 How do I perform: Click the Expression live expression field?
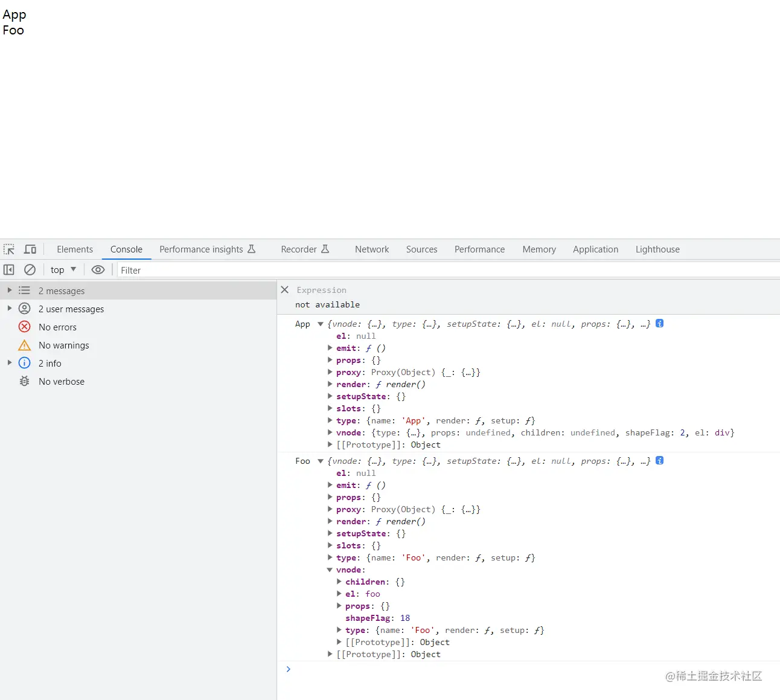tap(322, 290)
